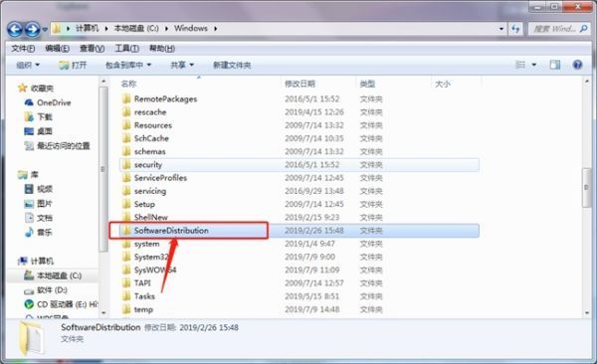Expand the arrow after Windows in breadcrumb

pyautogui.click(x=216, y=29)
